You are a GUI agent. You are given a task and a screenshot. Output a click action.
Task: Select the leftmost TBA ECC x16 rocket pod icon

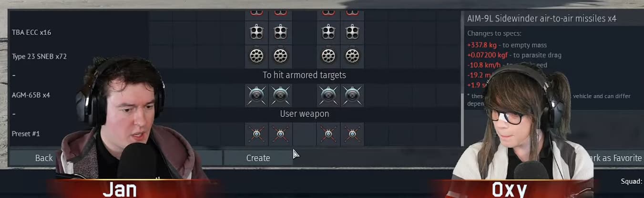point(256,32)
